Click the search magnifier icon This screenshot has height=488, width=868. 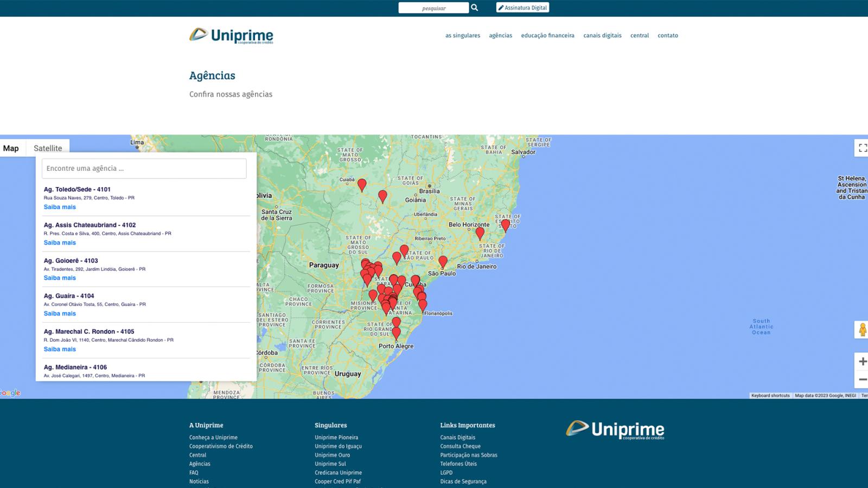(x=474, y=8)
